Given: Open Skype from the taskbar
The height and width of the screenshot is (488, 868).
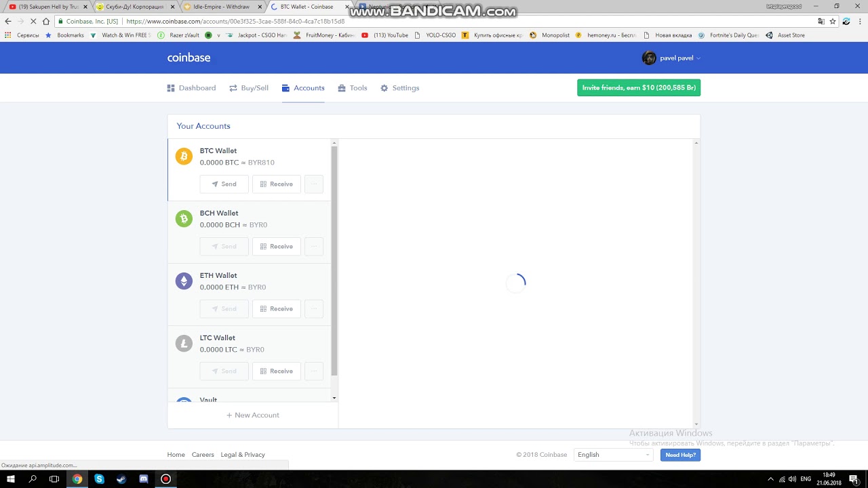Looking at the screenshot, I should coord(100,479).
